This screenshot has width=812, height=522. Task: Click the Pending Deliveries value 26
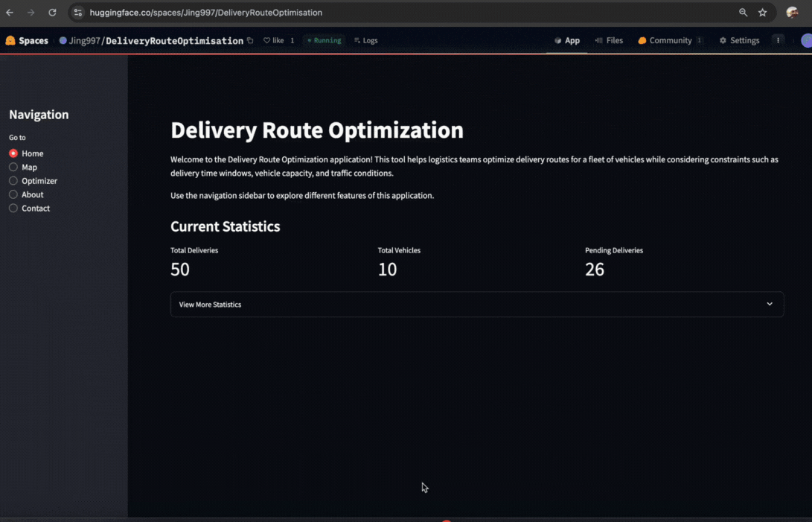coord(595,269)
